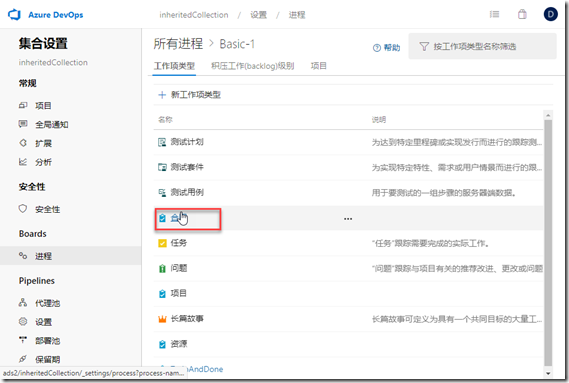Open 分析 in the sidebar
Image resolution: width=569 pixels, height=383 pixels.
[43, 162]
